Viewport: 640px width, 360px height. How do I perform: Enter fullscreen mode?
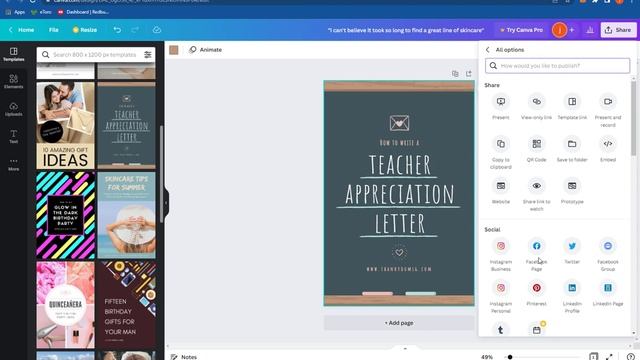609,357
